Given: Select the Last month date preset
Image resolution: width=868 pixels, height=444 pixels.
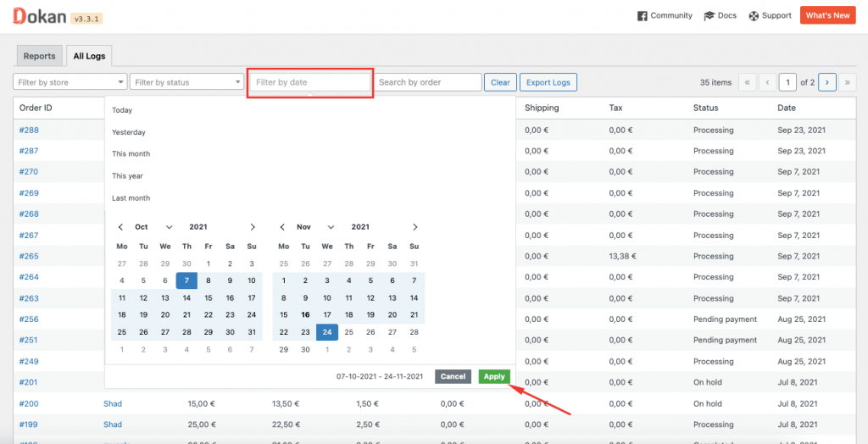Looking at the screenshot, I should 131,198.
